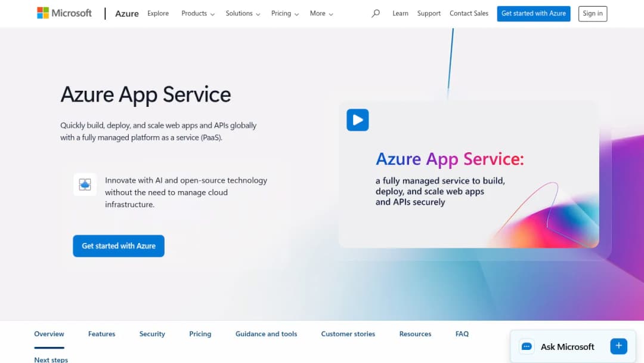The height and width of the screenshot is (363, 644).
Task: Expand the More dropdown
Action: point(321,14)
